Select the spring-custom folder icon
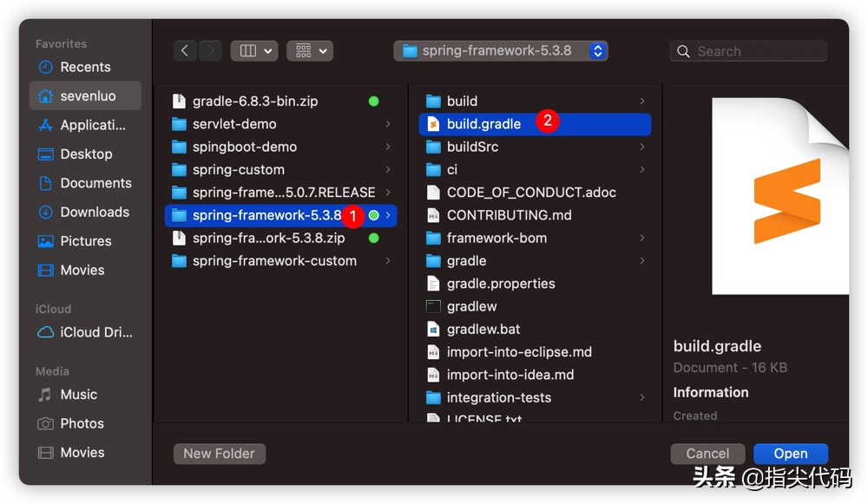Image resolution: width=868 pixels, height=504 pixels. coord(179,169)
